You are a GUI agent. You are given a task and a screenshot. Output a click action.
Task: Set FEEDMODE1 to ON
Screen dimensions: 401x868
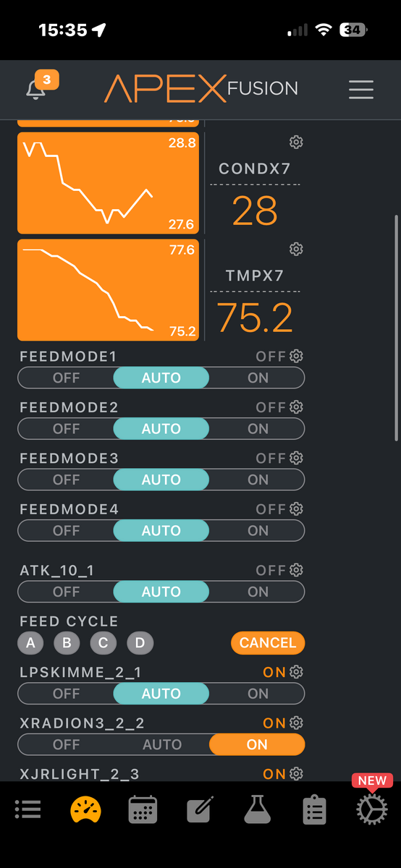[x=258, y=378]
